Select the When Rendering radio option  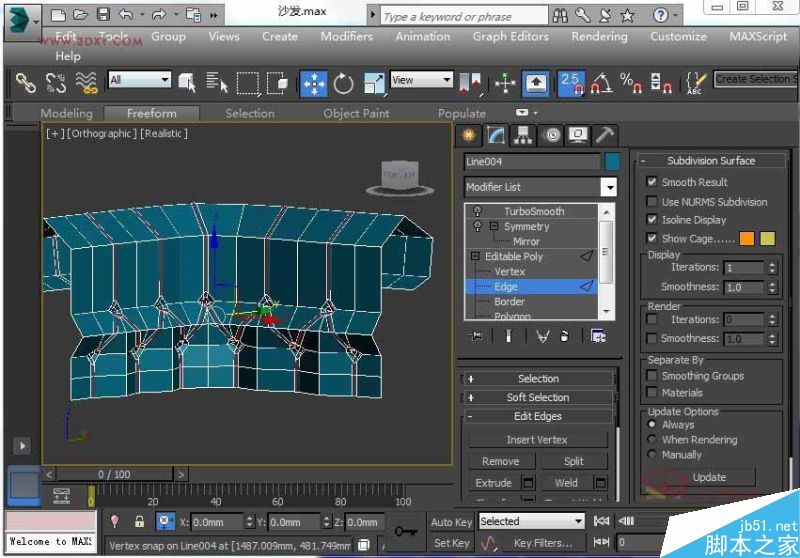point(652,439)
